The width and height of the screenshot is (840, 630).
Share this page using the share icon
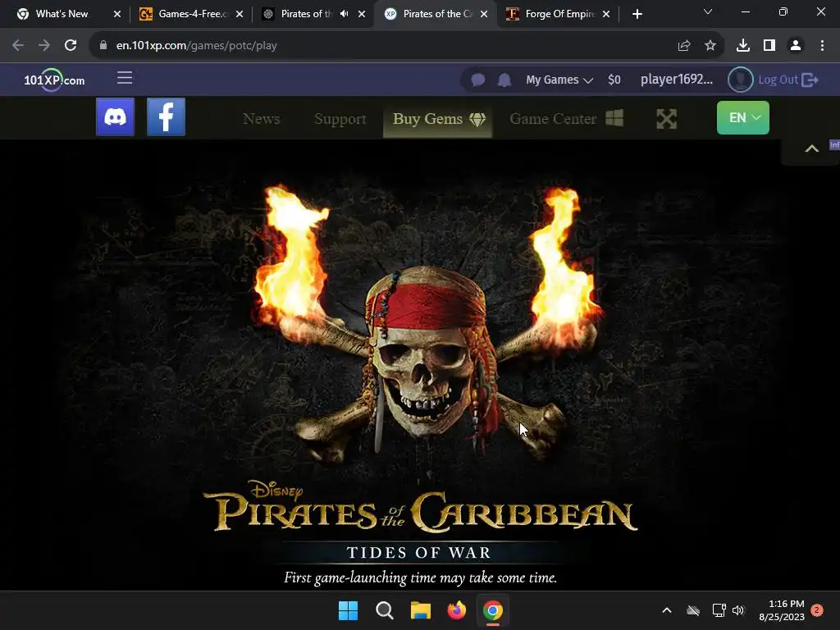(684, 46)
